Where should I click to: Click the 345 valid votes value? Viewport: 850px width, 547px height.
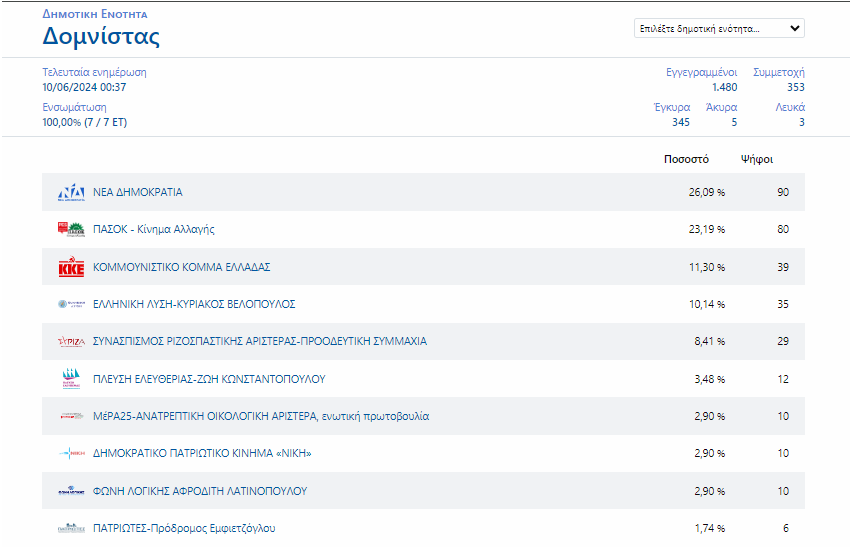coord(681,123)
